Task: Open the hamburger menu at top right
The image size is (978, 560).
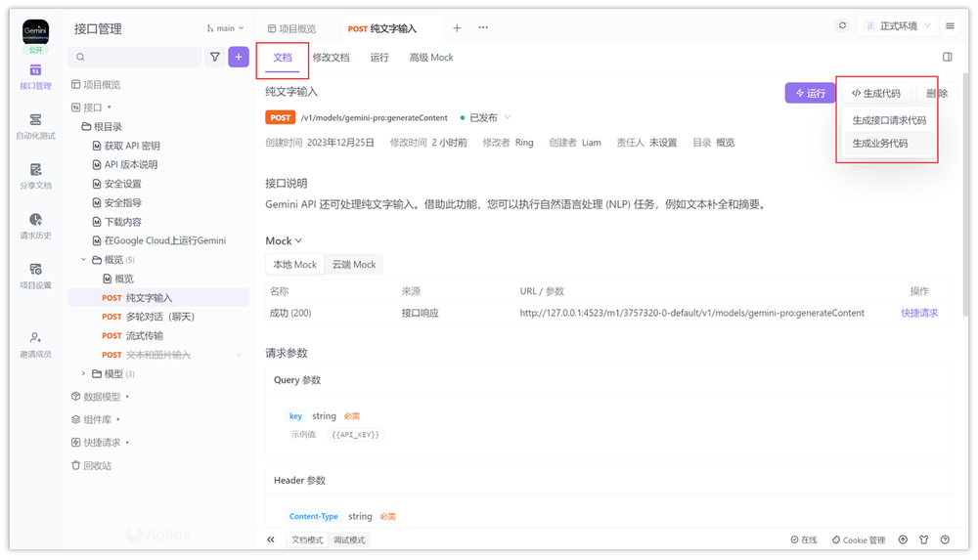Action: [950, 26]
